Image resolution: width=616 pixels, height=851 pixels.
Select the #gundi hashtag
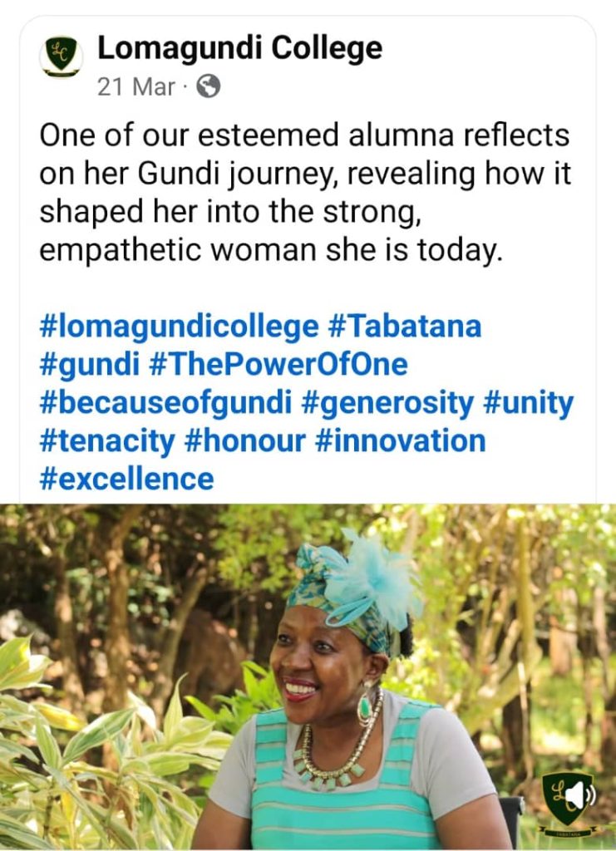(x=90, y=365)
